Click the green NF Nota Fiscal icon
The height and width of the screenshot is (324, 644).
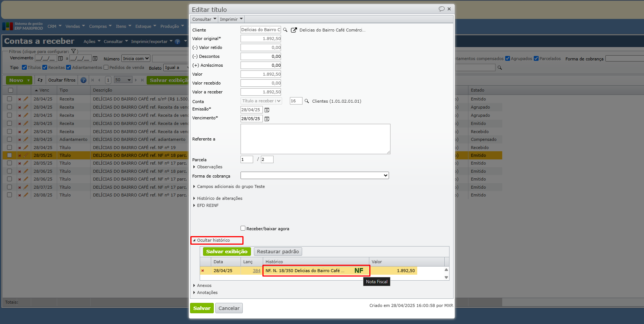(359, 271)
